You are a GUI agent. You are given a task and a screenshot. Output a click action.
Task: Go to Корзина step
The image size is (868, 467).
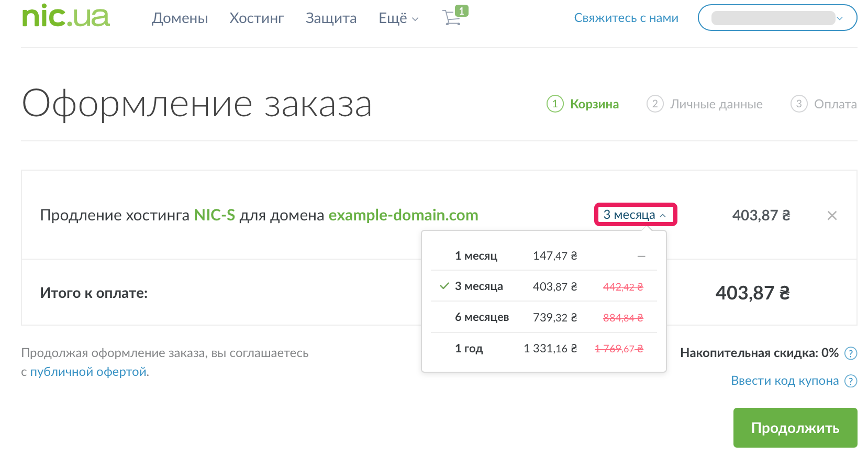coord(583,104)
